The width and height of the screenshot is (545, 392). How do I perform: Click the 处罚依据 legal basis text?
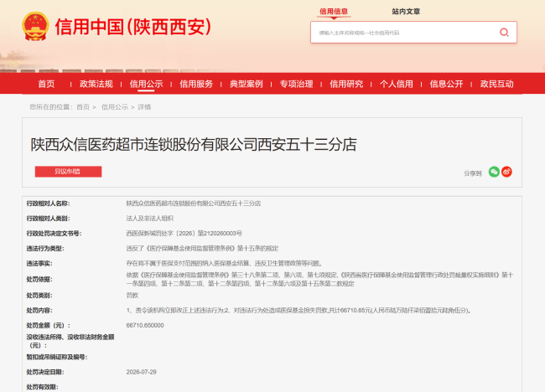pos(319,279)
